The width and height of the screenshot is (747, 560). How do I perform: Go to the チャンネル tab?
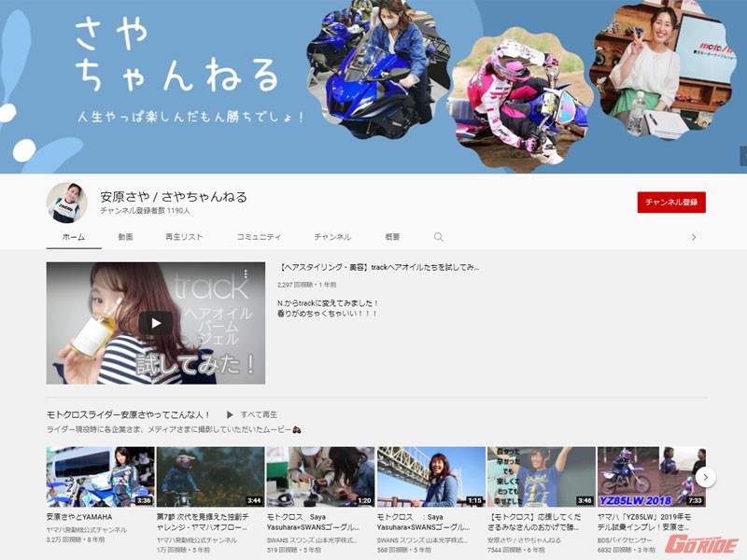[332, 237]
